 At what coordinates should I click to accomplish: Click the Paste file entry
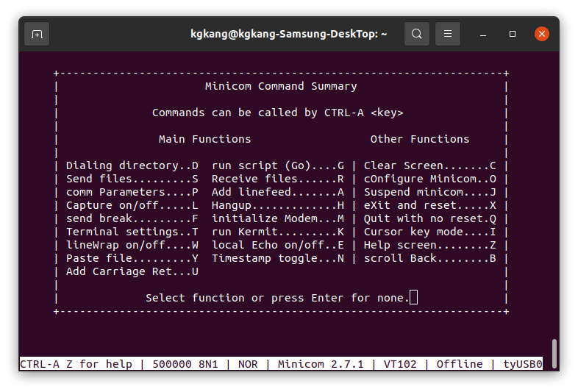pyautogui.click(x=132, y=258)
